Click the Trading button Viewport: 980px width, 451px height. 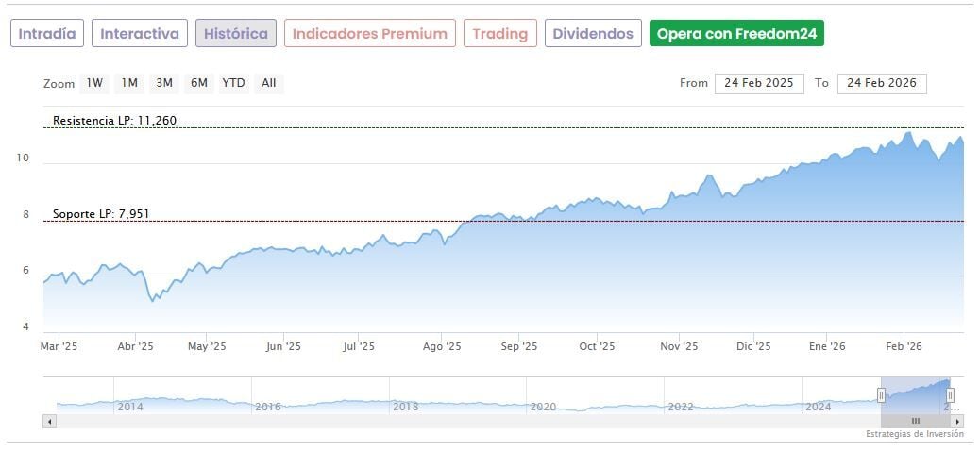pos(500,34)
